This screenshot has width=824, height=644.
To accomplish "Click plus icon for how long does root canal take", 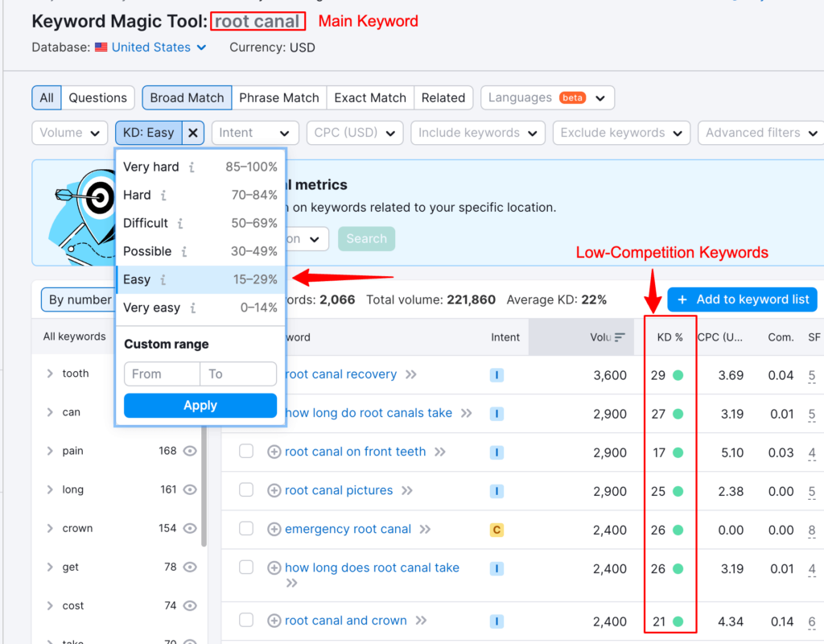I will (274, 568).
